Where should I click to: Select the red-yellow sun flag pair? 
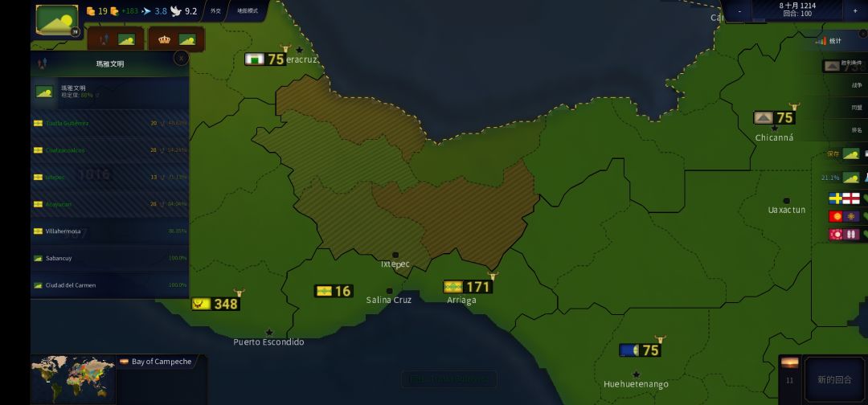click(844, 216)
